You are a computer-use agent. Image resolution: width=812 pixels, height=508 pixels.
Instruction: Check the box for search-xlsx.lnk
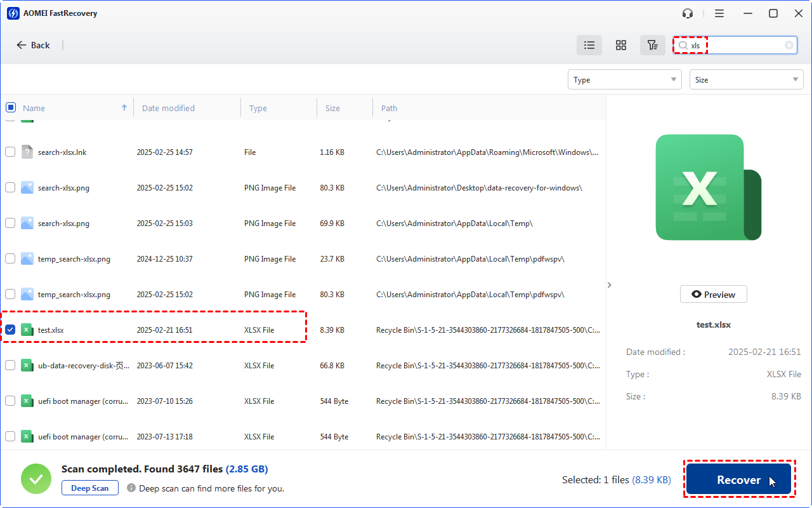(x=10, y=152)
